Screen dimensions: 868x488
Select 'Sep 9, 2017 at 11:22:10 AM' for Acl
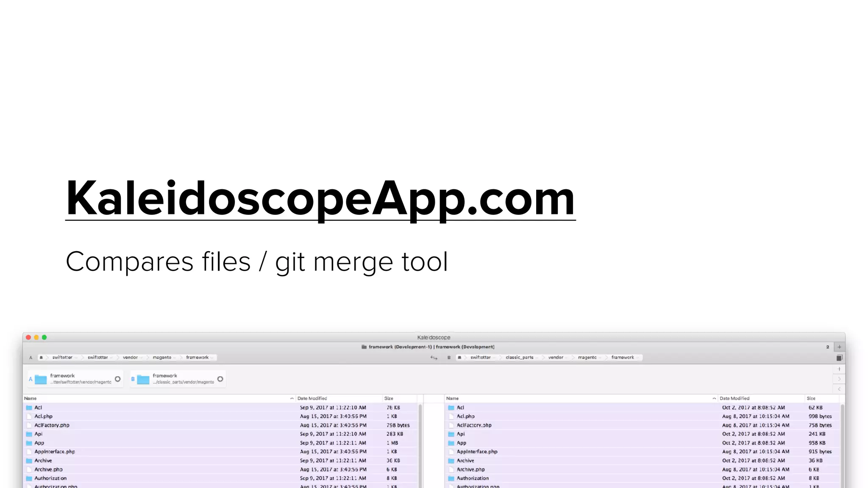pyautogui.click(x=333, y=408)
